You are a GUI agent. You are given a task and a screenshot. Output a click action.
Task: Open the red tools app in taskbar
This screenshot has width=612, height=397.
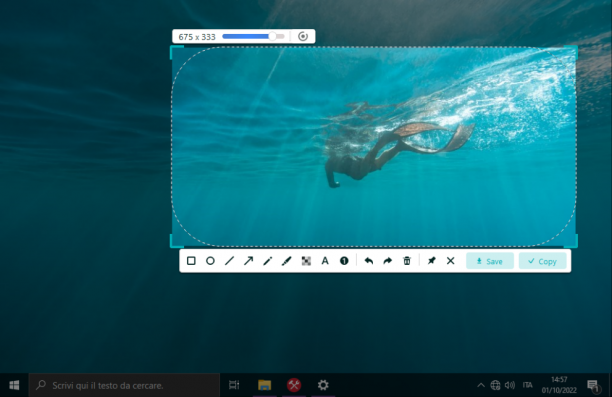pos(294,385)
